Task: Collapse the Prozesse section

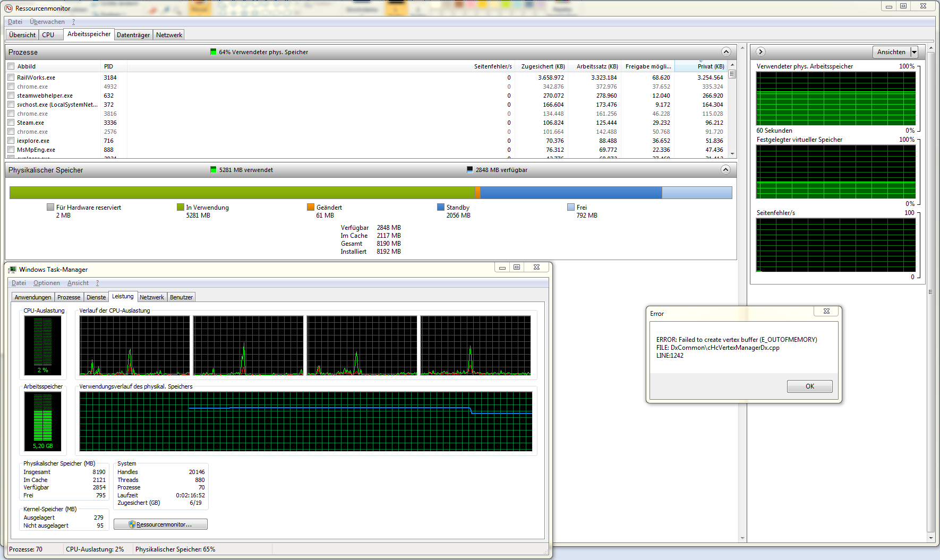Action: pyautogui.click(x=726, y=52)
